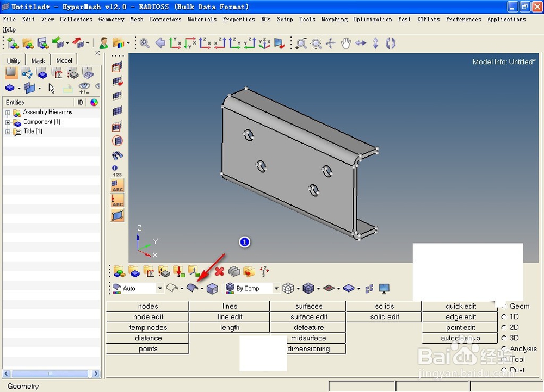Screen dimensions: 544x392
Task: Click the wireframe geometry icon
Action: tap(172, 288)
